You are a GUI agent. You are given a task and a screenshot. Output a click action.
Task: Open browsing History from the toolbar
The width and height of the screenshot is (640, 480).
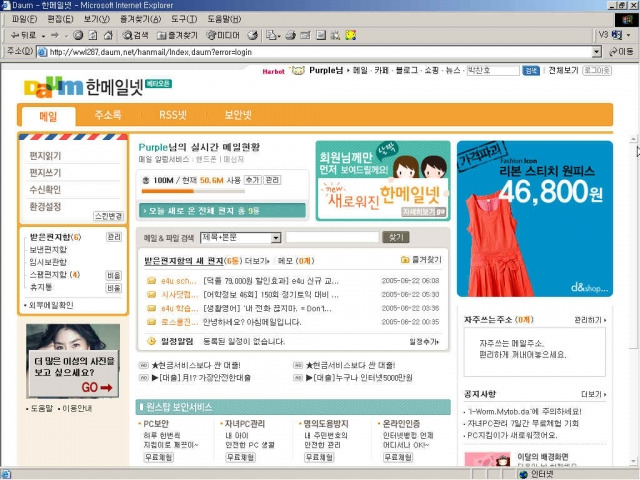pos(253,36)
